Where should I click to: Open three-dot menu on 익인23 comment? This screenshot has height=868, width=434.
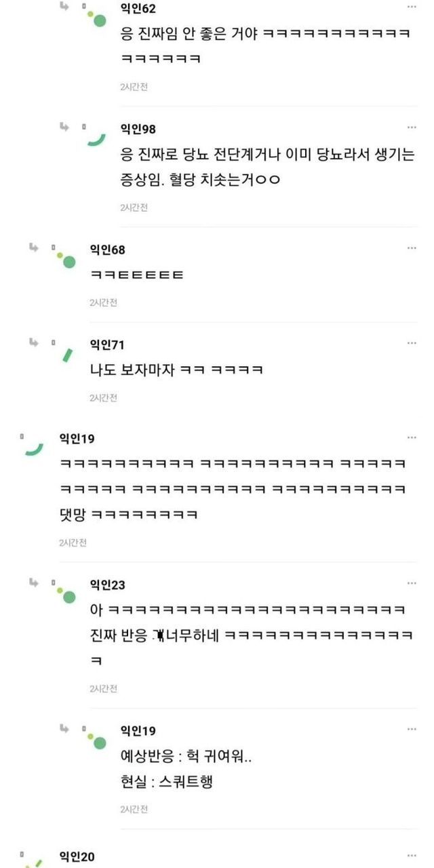(412, 583)
